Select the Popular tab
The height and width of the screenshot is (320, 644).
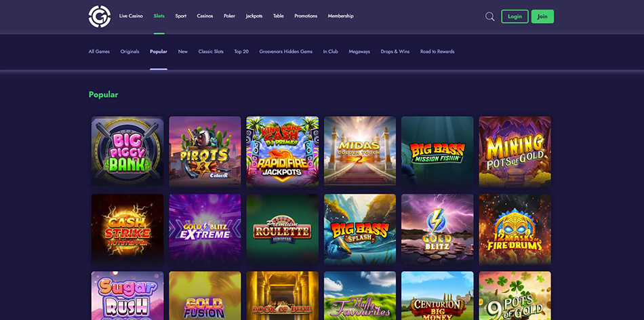[x=159, y=52]
